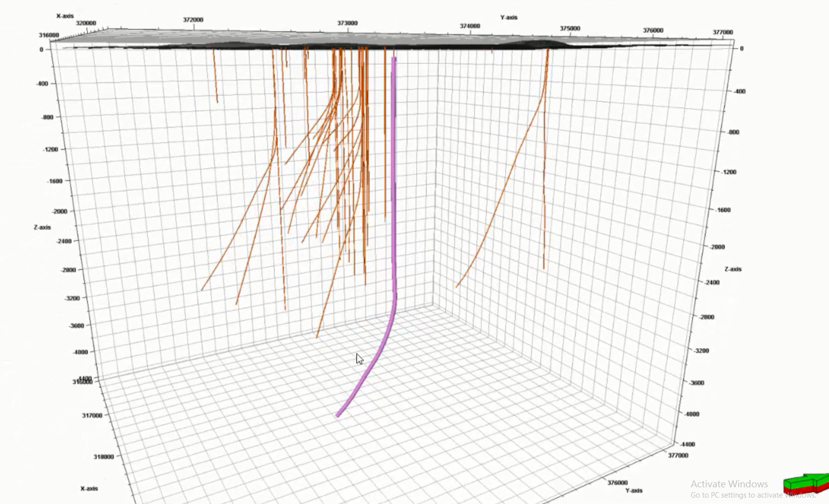Click the X-axis label at the top left
This screenshot has height=504, width=829.
click(x=65, y=16)
